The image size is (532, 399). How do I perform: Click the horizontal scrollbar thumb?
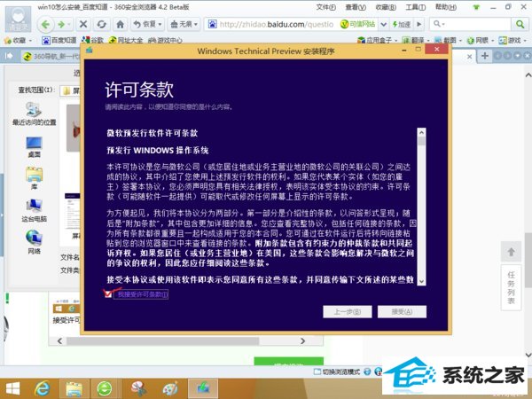163,340
